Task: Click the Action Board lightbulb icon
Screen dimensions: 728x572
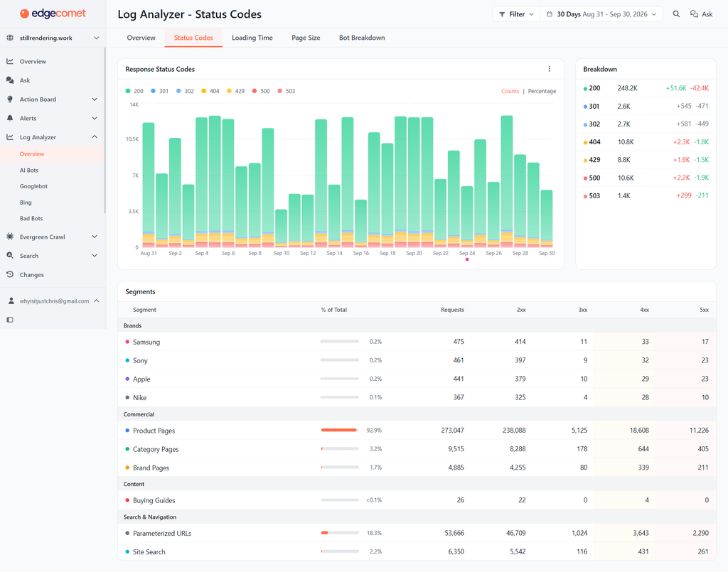Action: click(10, 99)
